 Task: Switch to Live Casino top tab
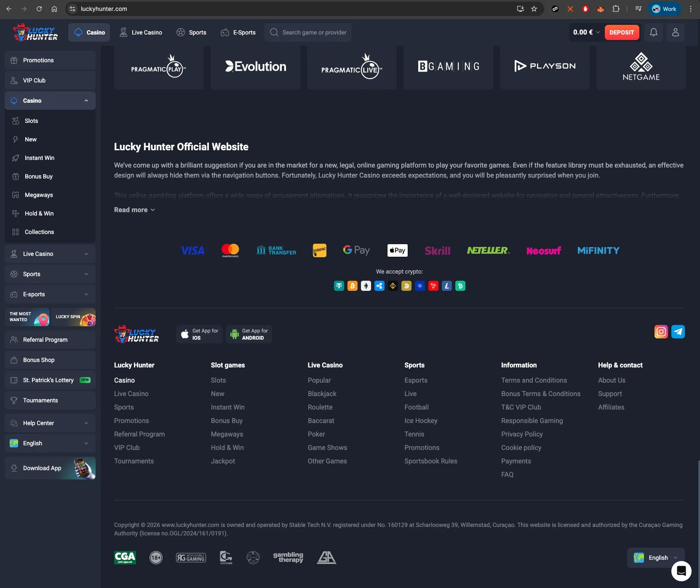pyautogui.click(x=141, y=32)
